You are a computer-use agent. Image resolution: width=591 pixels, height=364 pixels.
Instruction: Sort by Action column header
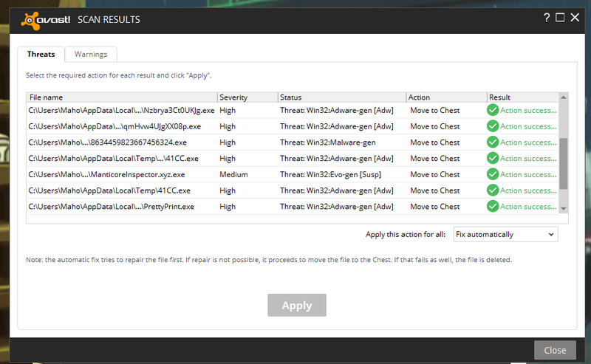pyautogui.click(x=446, y=97)
